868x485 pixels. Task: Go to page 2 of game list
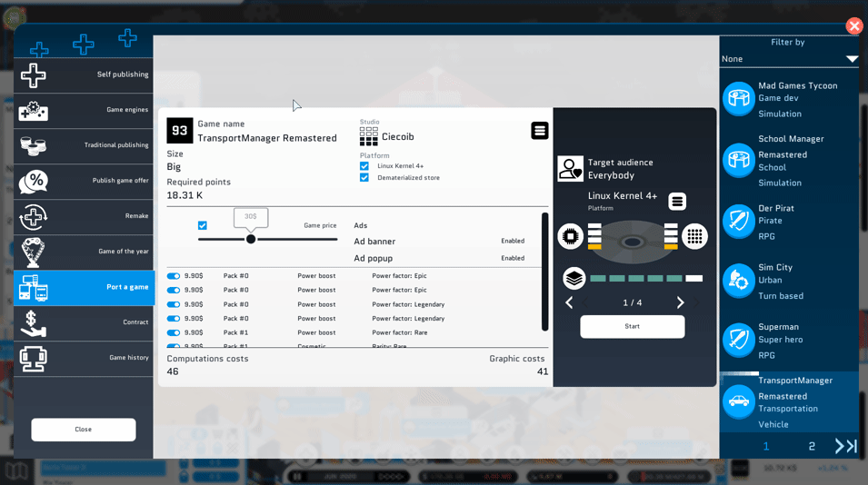pyautogui.click(x=812, y=446)
